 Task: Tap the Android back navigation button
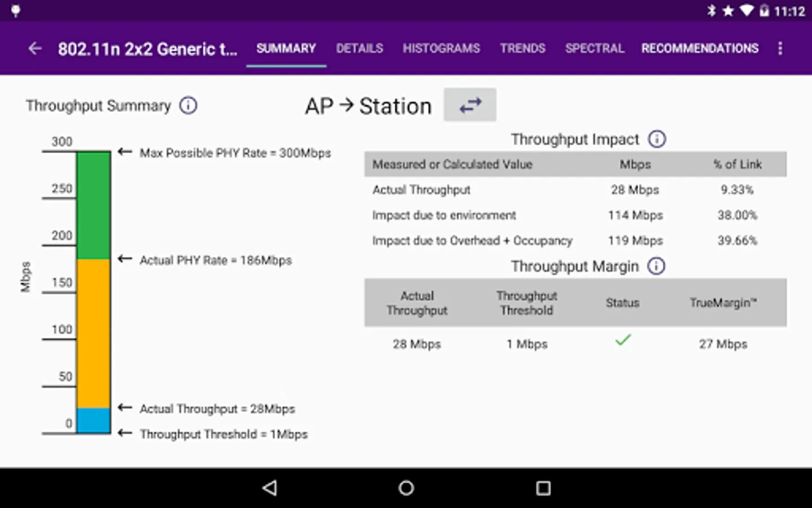270,488
